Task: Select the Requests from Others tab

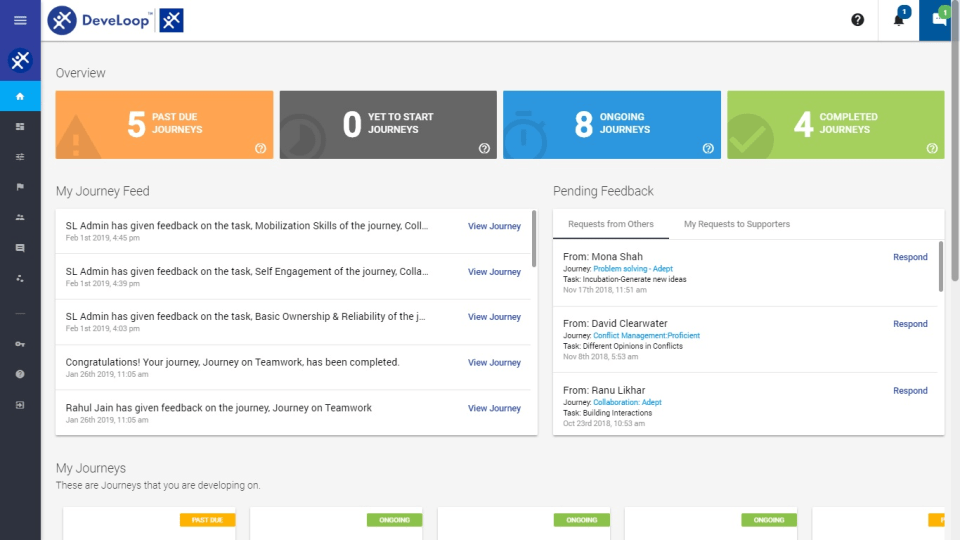Action: tap(611, 224)
